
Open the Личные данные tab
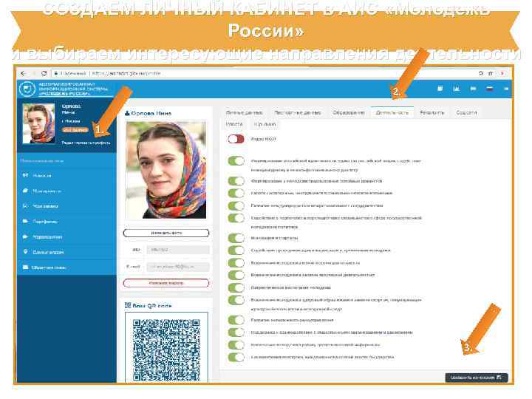point(244,112)
